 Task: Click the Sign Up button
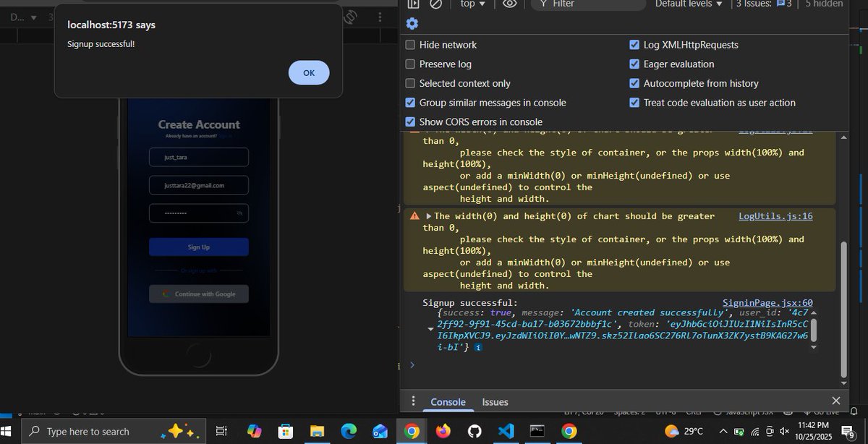[x=198, y=247]
